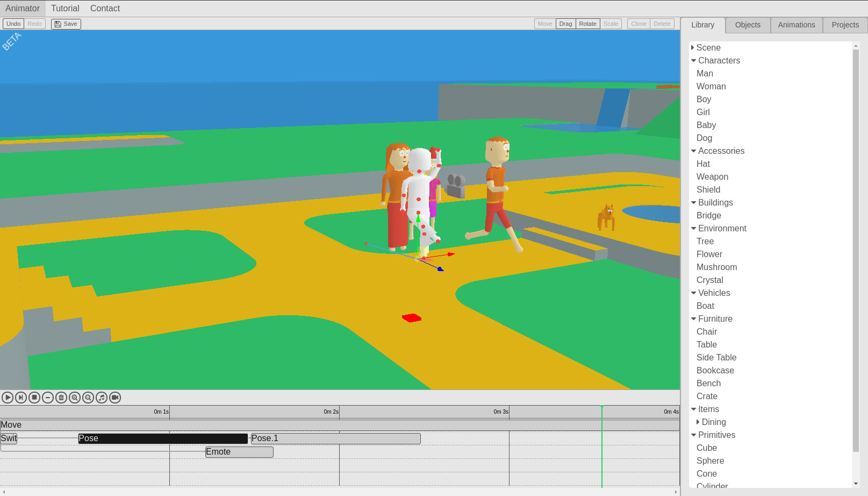868x496 pixels.
Task: Click the trash icon in timeline controls
Action: click(61, 398)
